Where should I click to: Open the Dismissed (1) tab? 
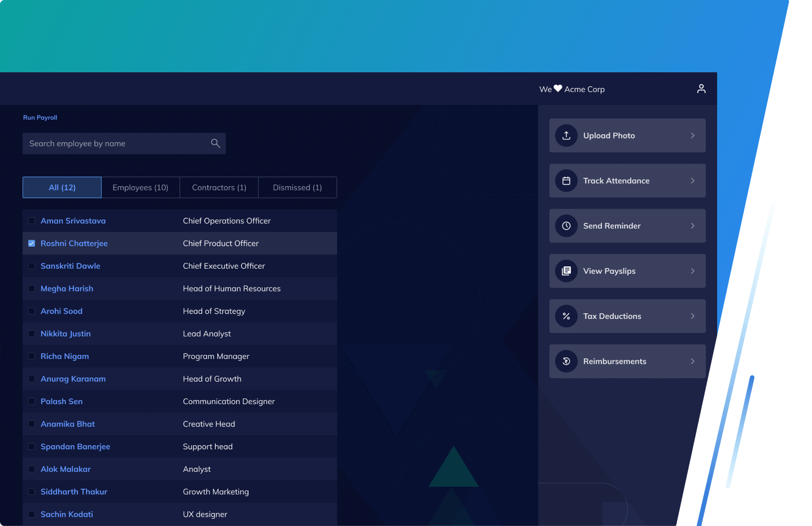(298, 187)
